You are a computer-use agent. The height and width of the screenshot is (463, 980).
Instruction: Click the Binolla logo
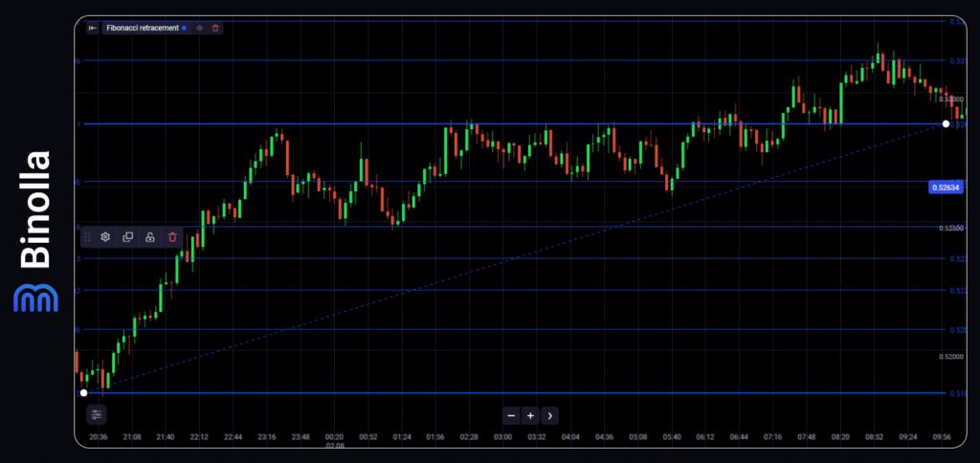point(36,231)
